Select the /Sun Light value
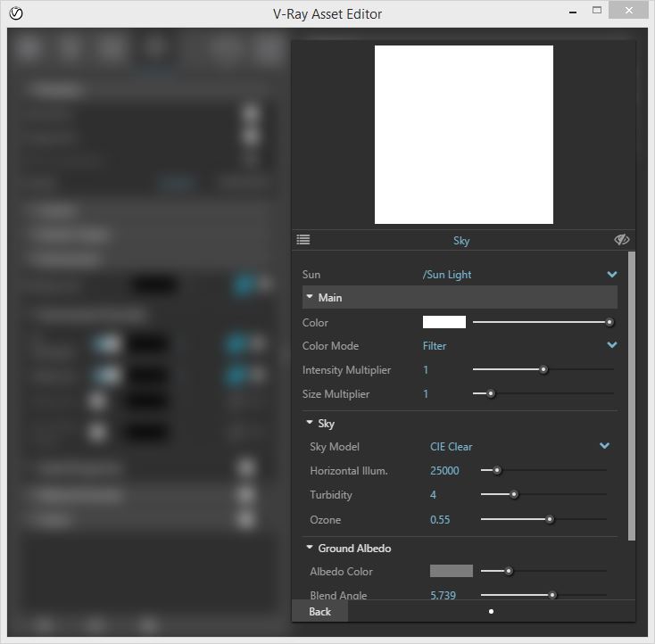 pyautogui.click(x=446, y=275)
